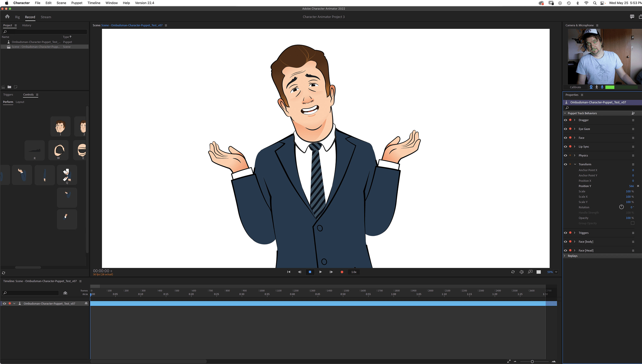Click the zoom-to-fit timeline arrows icon
Viewport: 642px width, 364px height.
pyautogui.click(x=509, y=361)
